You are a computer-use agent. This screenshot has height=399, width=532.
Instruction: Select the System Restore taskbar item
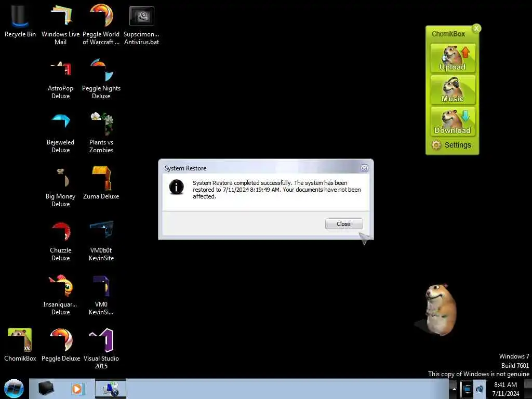[x=111, y=389]
